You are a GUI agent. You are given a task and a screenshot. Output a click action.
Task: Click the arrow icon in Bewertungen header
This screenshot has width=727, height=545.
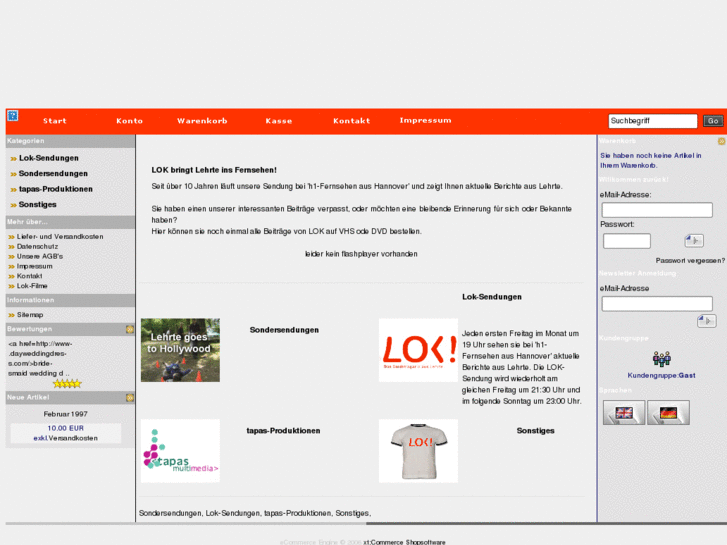[x=130, y=329]
